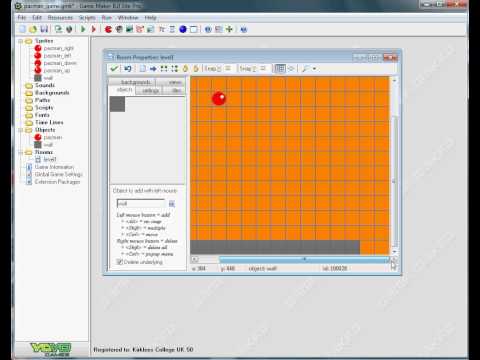Open the Edit menu
Image resolution: width=480 pixels, height=360 pixels.
(37, 17)
